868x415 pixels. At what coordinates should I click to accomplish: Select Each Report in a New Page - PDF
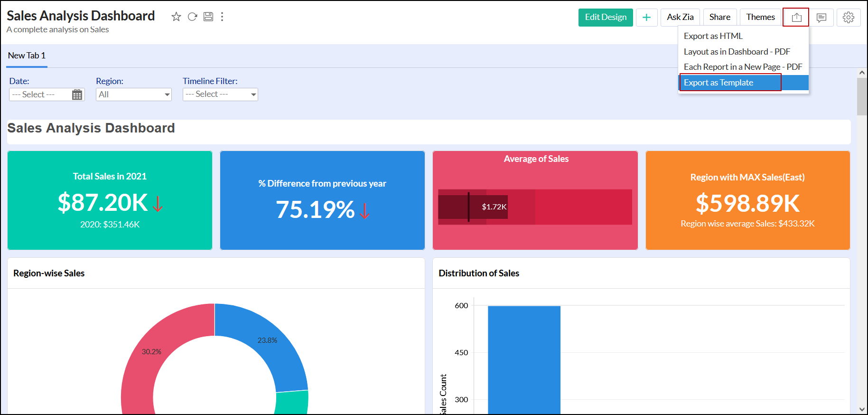(x=743, y=67)
